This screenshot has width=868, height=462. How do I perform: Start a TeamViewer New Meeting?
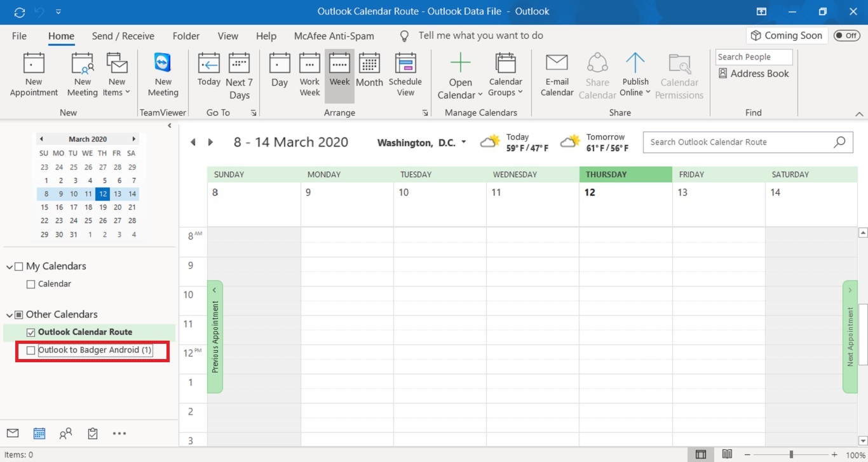point(163,75)
